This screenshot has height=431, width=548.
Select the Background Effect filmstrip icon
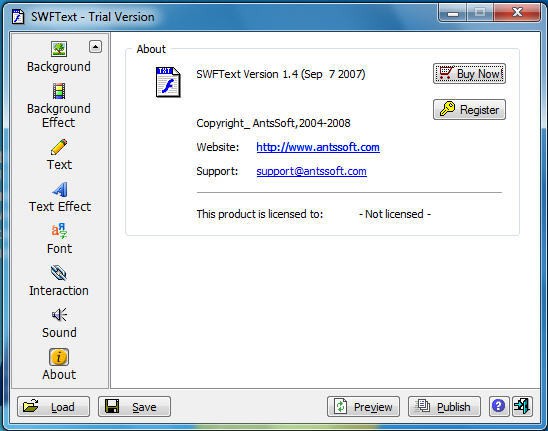click(59, 91)
